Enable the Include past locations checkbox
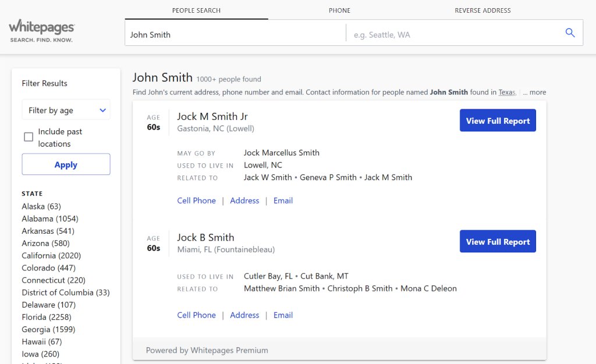The image size is (596, 364). point(28,137)
